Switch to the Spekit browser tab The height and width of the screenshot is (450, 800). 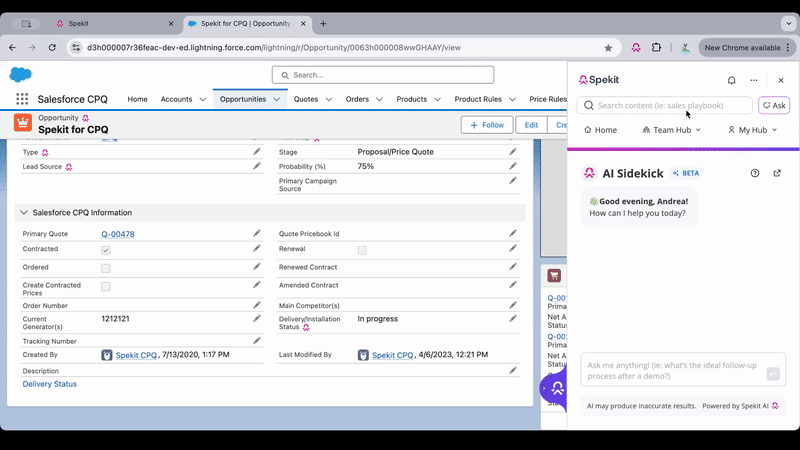click(113, 23)
